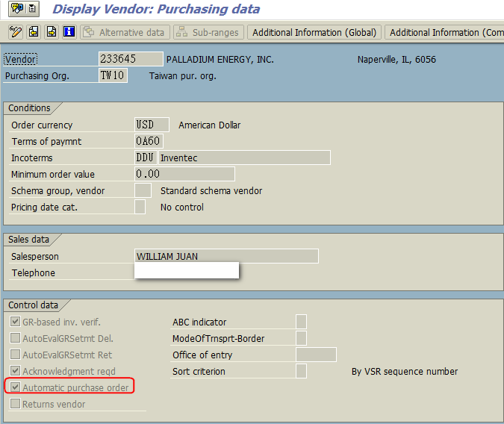Viewport: 504px width, 424px height.
Task: Toggle Returns vendor checkbox
Action: click(15, 403)
